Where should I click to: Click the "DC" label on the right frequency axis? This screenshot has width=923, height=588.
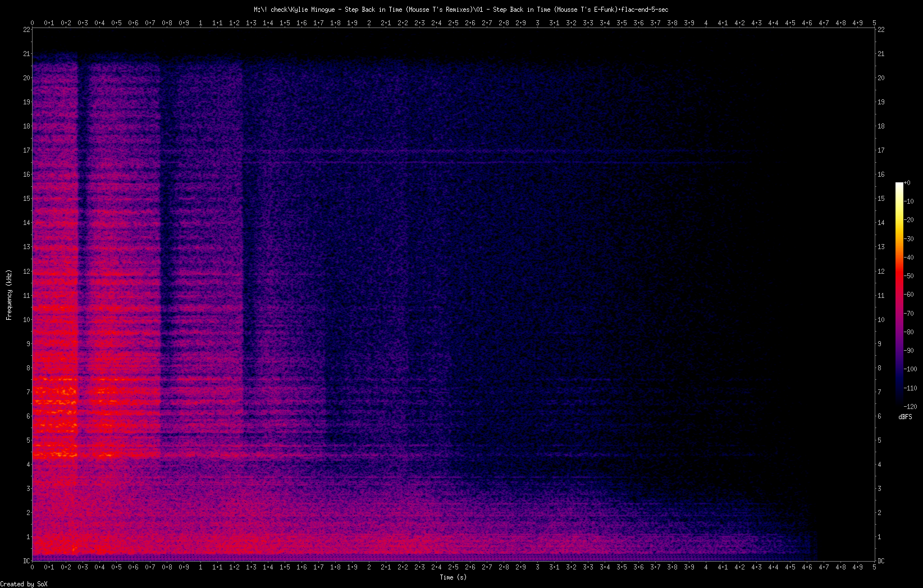(x=881, y=561)
